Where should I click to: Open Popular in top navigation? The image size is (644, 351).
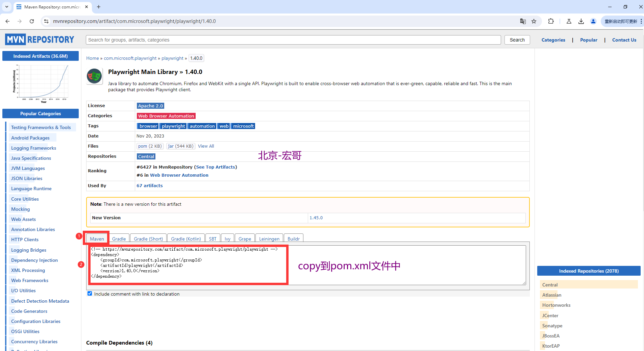[589, 40]
